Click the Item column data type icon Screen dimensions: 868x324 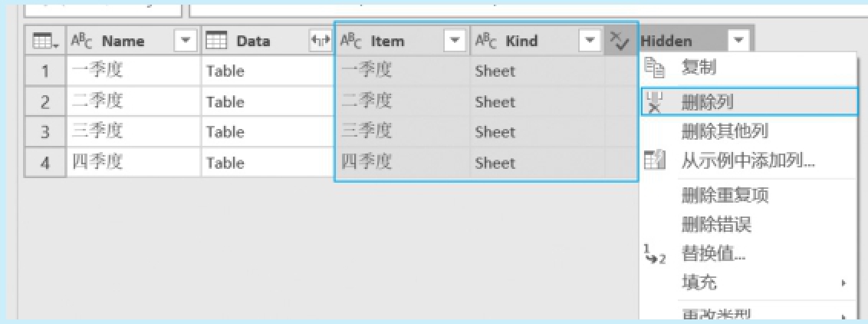350,41
